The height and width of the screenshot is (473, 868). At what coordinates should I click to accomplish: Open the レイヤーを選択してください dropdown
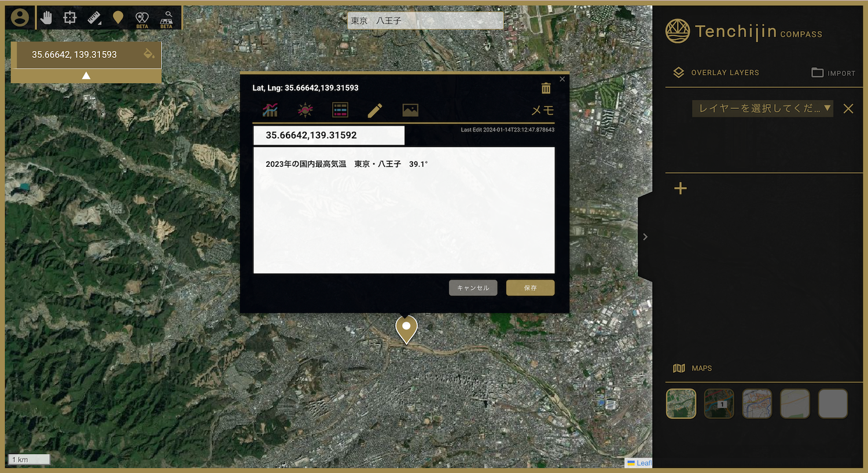pyautogui.click(x=762, y=108)
